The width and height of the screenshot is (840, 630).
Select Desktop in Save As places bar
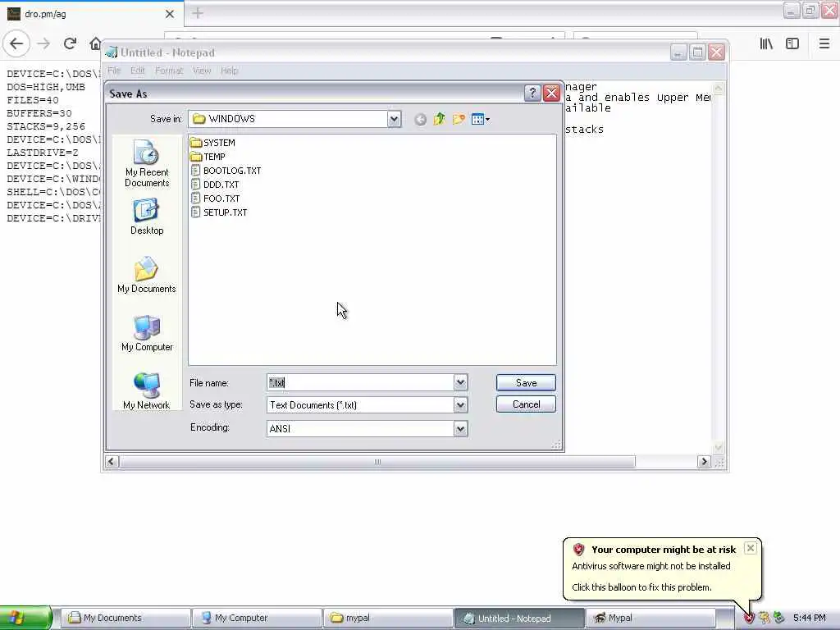(x=147, y=217)
